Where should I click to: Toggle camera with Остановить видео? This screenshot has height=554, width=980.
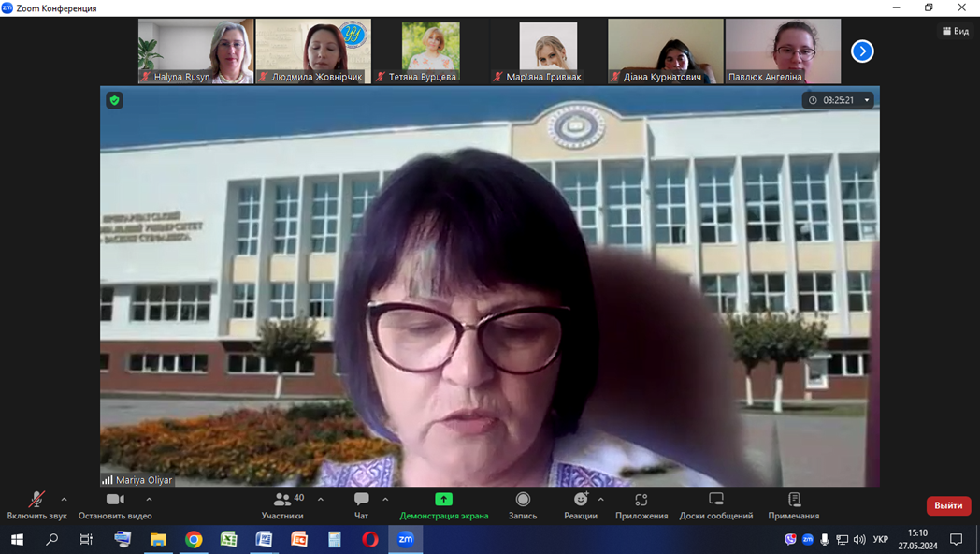coord(115,505)
